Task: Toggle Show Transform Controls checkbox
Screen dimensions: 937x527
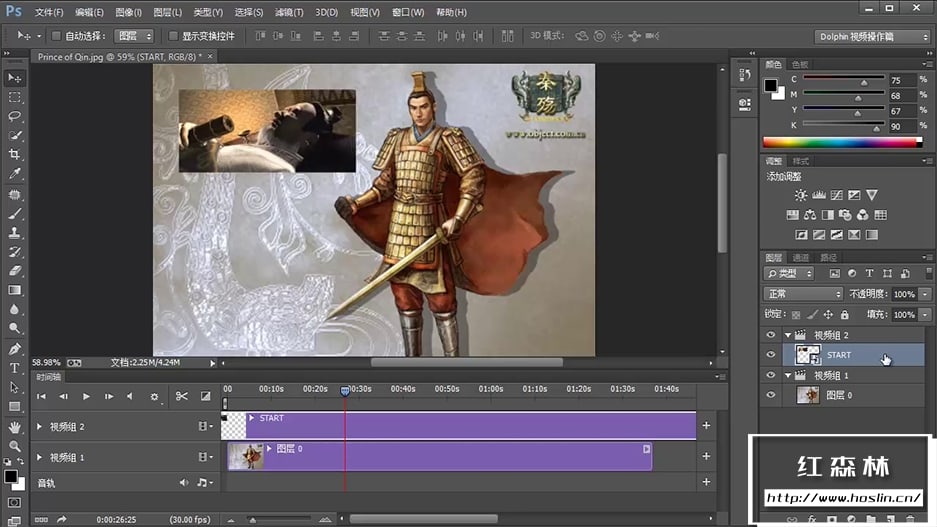Action: click(x=173, y=36)
